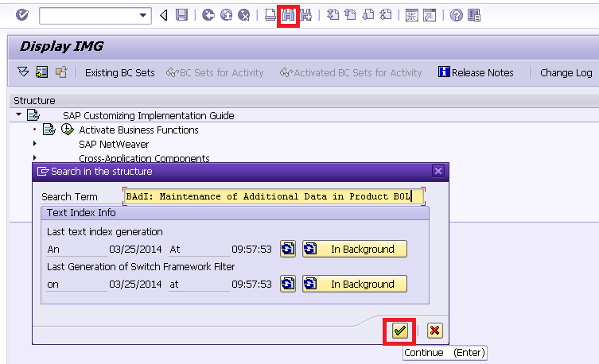The height and width of the screenshot is (364, 599).
Task: Open documentation icon for SAP Customizing Implementation Guide
Action: [33, 114]
